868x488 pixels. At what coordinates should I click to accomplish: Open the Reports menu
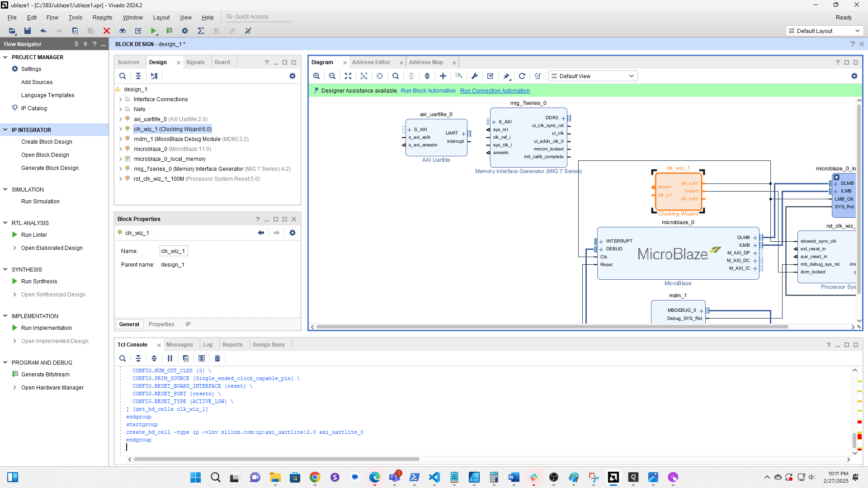102,17
